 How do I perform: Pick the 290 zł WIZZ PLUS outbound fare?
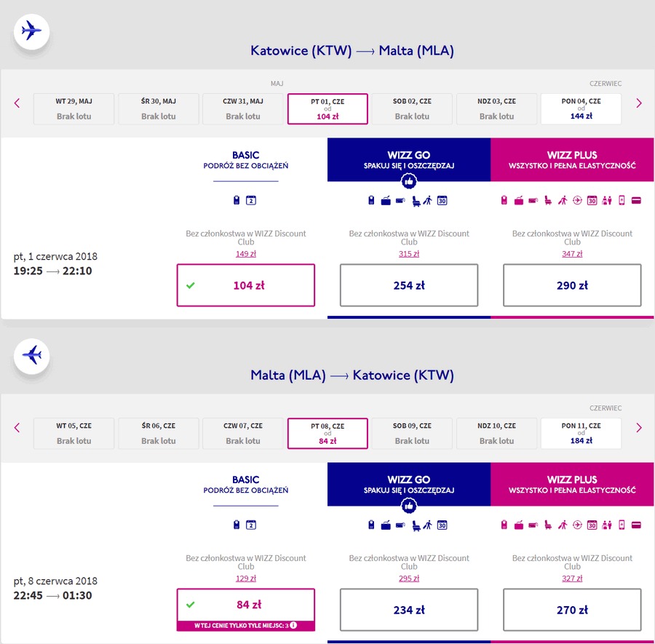(572, 285)
